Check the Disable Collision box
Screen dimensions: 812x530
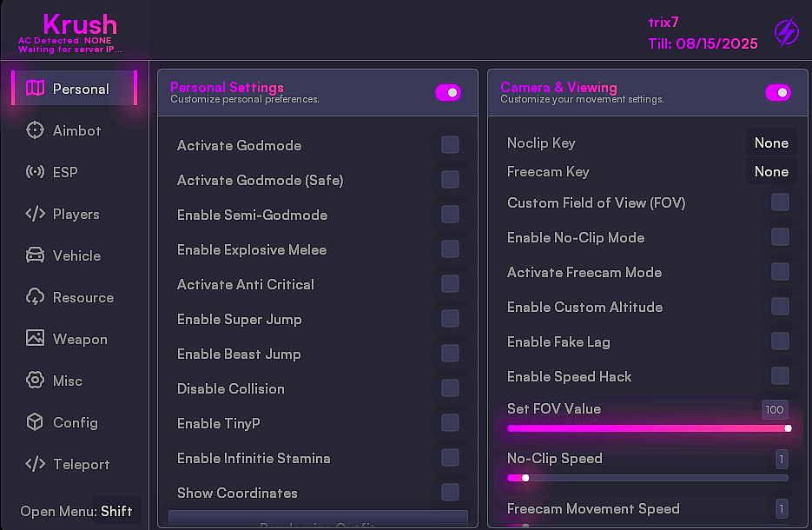click(x=450, y=388)
